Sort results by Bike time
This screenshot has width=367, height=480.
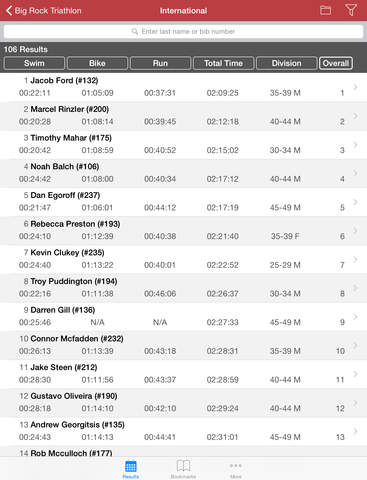97,63
